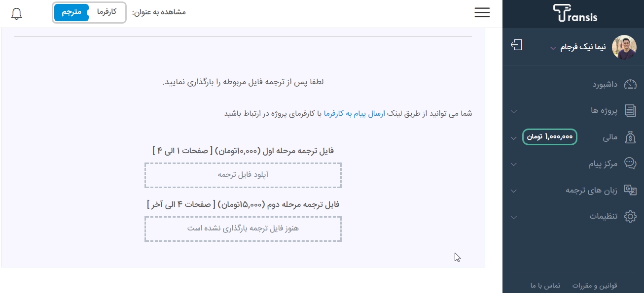The width and height of the screenshot is (644, 293).
Task: Click the projects document icon
Action: point(630,110)
